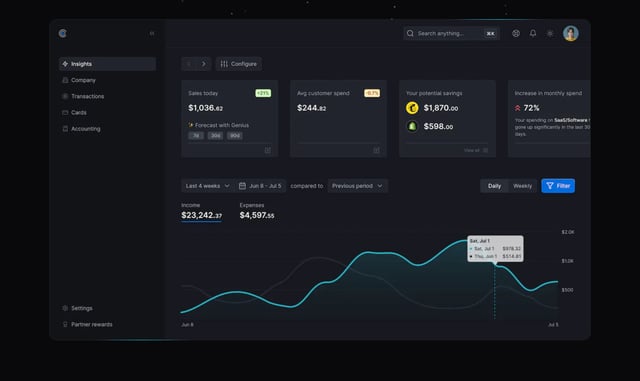Click the $1,870.00 savings amount
Viewport: 640px width, 381px height.
point(441,108)
